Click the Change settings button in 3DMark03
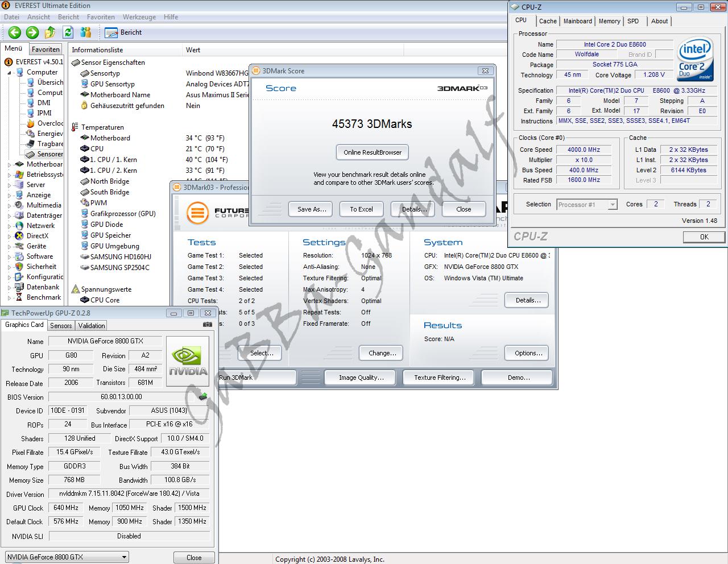 pos(382,353)
